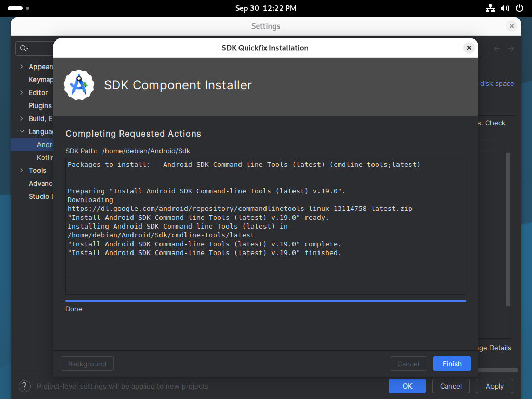
Task: Select Plugins in the settings tree
Action: click(40, 105)
